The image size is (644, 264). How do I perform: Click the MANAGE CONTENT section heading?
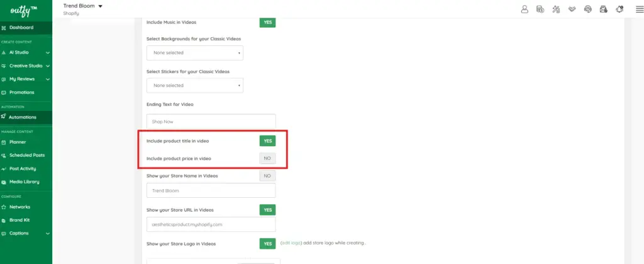coord(17,132)
